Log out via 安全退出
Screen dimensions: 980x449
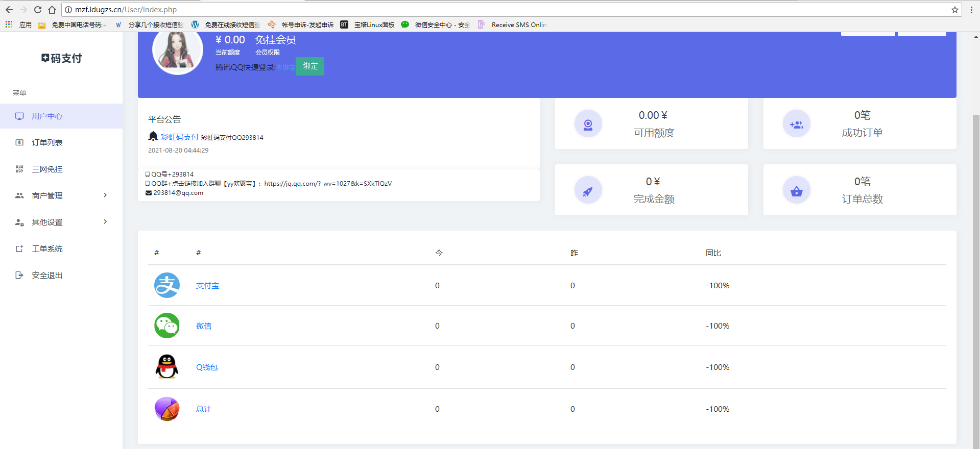(x=47, y=275)
